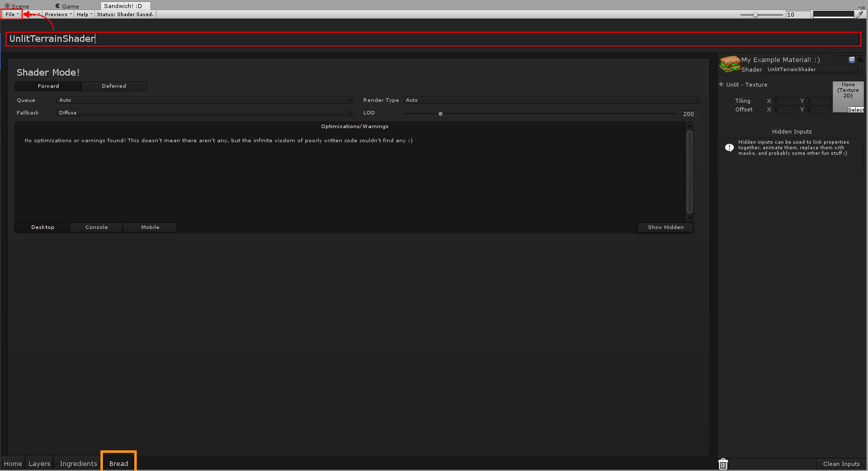The height and width of the screenshot is (471, 868).
Task: Go to the Ingredients tab
Action: (78, 464)
